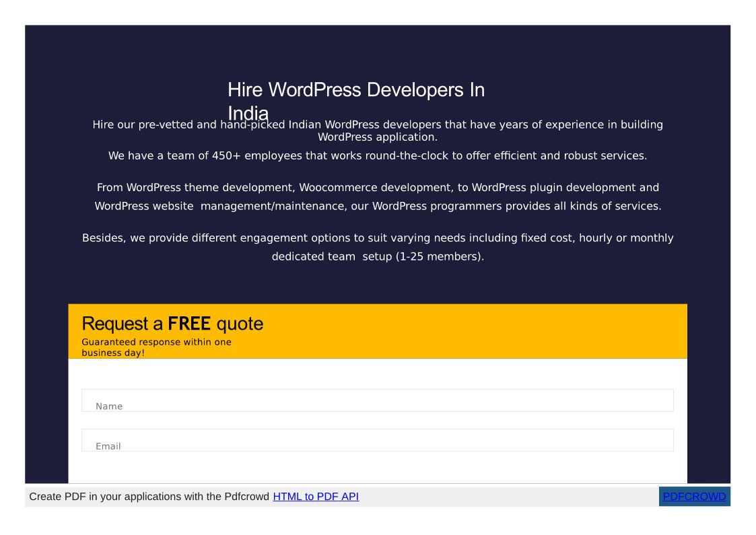The width and height of the screenshot is (756, 535).
Task: Click the '450+ employees' sentence
Action: (x=377, y=155)
